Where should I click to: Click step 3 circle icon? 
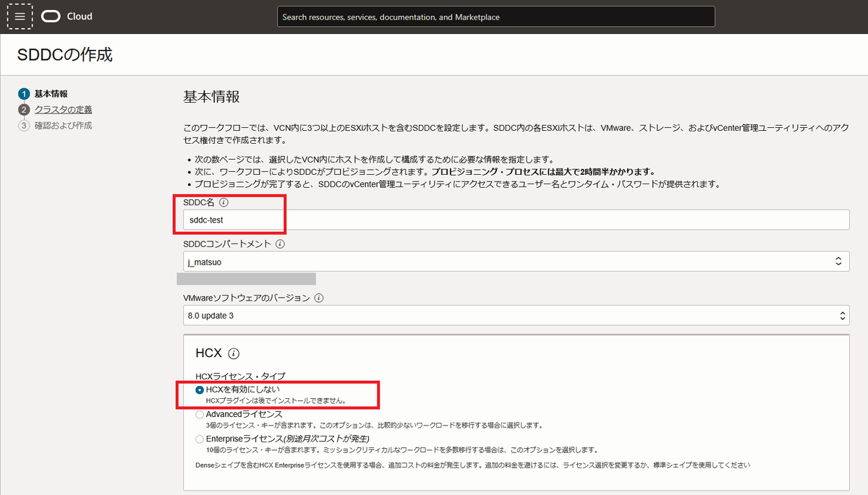pyautogui.click(x=24, y=126)
